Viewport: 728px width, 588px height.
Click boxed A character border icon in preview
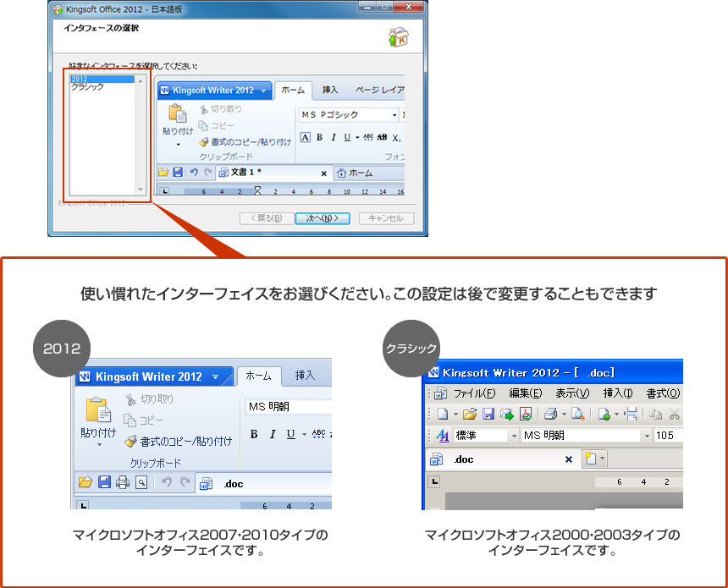tap(305, 137)
